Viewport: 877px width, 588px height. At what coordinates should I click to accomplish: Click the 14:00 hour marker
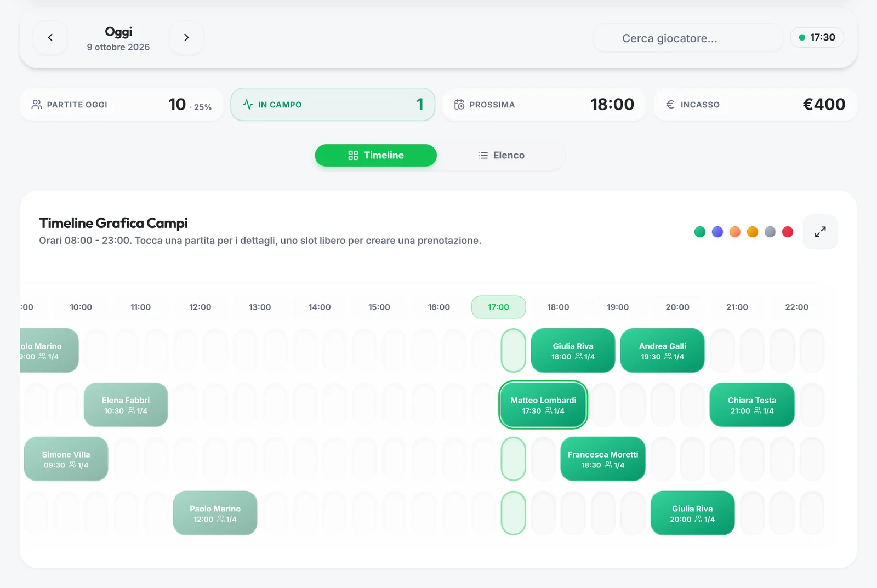point(320,307)
